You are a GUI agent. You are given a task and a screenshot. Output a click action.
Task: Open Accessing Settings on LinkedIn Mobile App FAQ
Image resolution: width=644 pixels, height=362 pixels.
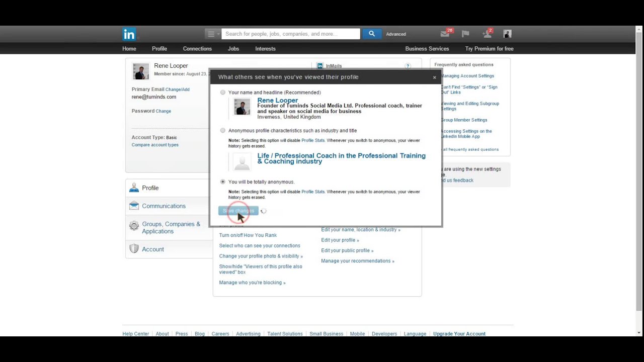click(466, 134)
